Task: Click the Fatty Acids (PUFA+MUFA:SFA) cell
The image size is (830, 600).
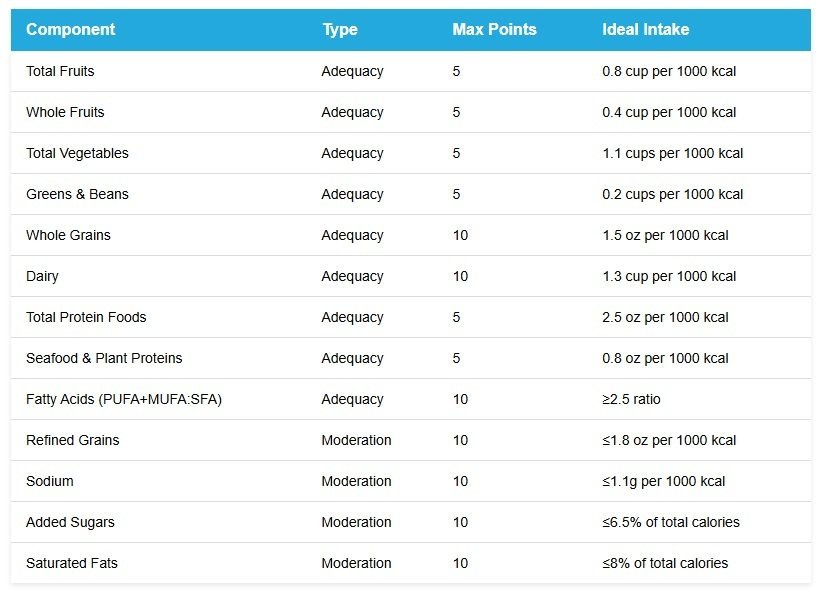Action: [124, 400]
